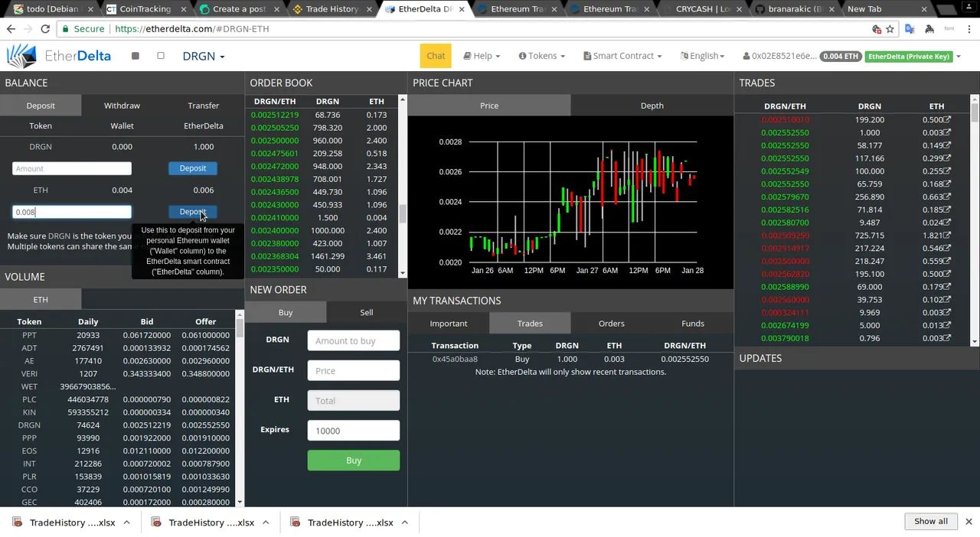Expand options for third TradeHistory download

[x=404, y=522]
